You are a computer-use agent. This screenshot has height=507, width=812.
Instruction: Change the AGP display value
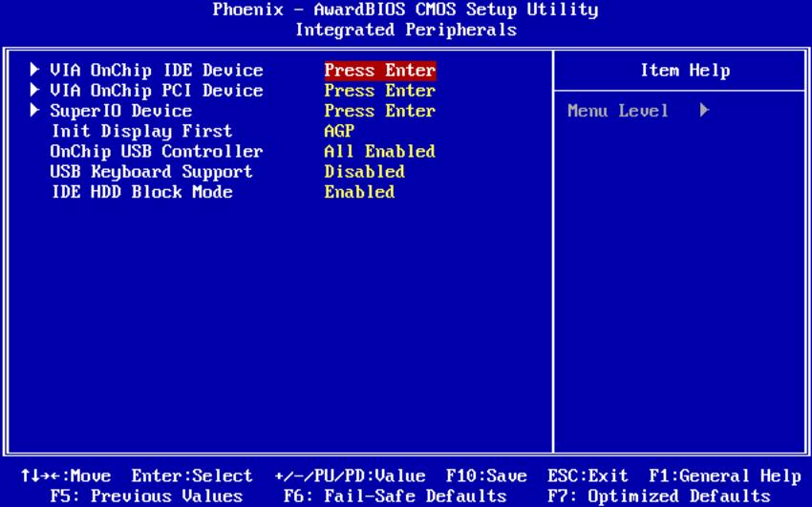pos(339,131)
